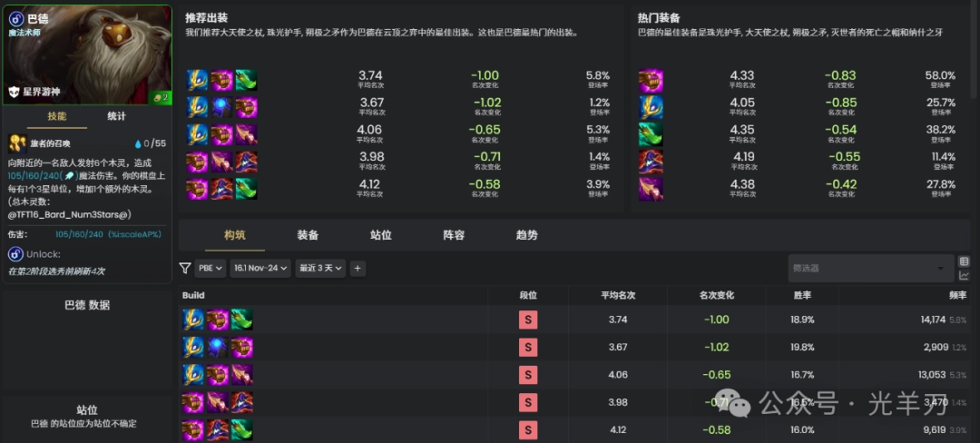Open the 阵容 tab
Screen dimensions: 980x443
click(454, 235)
